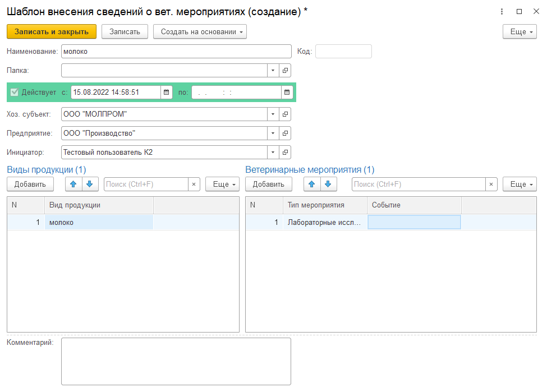Open calendar picker for start date
Viewport: 547px width, 392px height.
(167, 93)
